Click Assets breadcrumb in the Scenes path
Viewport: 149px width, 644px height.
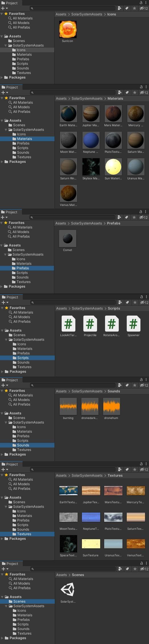(x=61, y=575)
